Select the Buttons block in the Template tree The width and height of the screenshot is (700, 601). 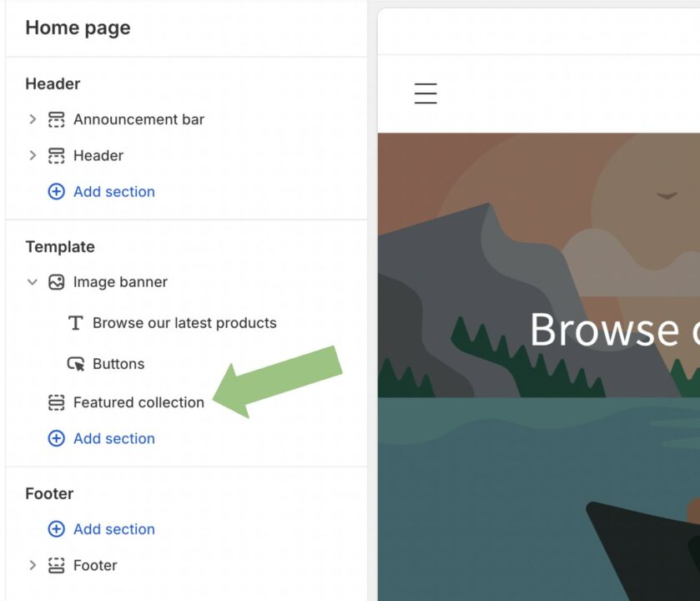pyautogui.click(x=119, y=364)
